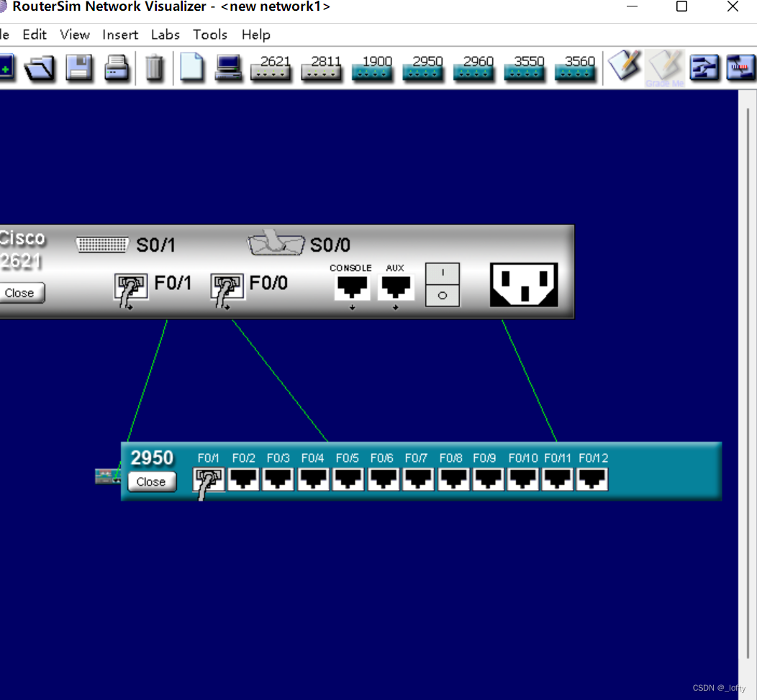
Task: Add a 2811 router from toolbar
Action: pyautogui.click(x=322, y=68)
